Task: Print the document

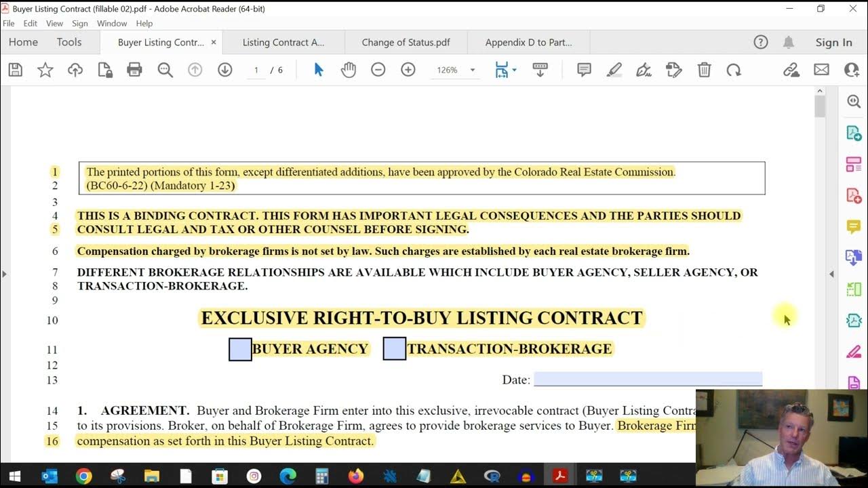Action: tap(134, 70)
